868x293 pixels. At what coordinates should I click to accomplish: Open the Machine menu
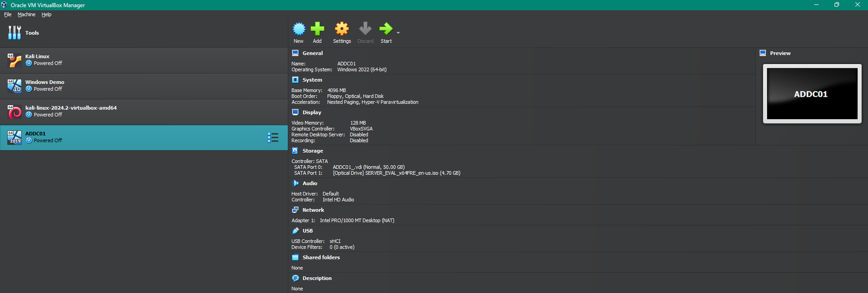[27, 15]
